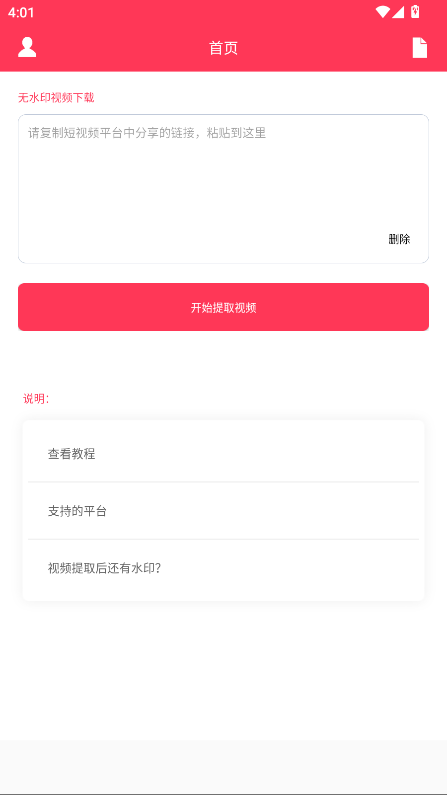447x795 pixels.
Task: Click the 说明: section label
Action: point(36,399)
